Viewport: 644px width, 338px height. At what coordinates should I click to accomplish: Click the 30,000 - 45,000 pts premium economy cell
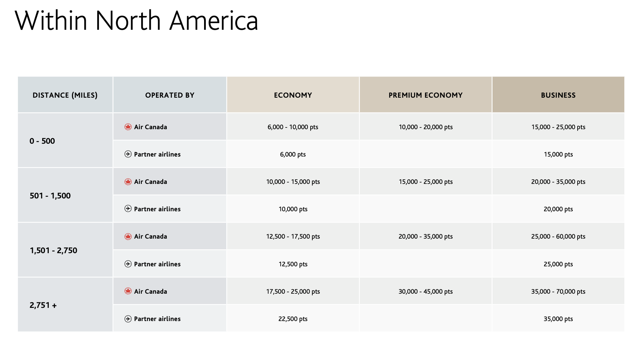(426, 291)
